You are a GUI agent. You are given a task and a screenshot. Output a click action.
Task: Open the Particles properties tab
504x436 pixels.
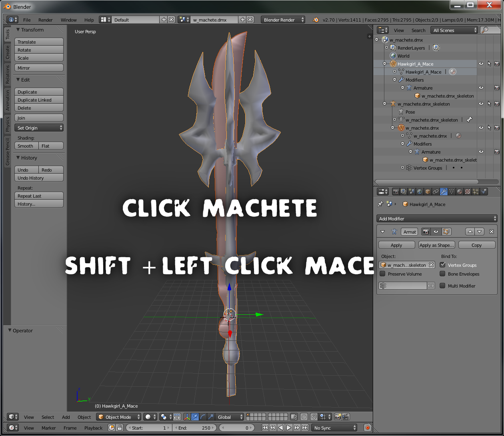click(x=476, y=192)
